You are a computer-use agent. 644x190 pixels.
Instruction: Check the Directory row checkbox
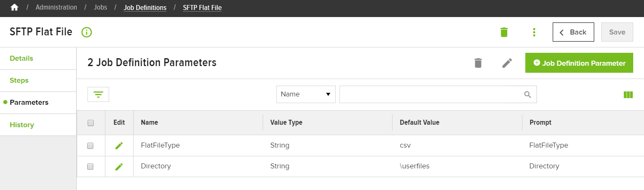pyautogui.click(x=90, y=166)
